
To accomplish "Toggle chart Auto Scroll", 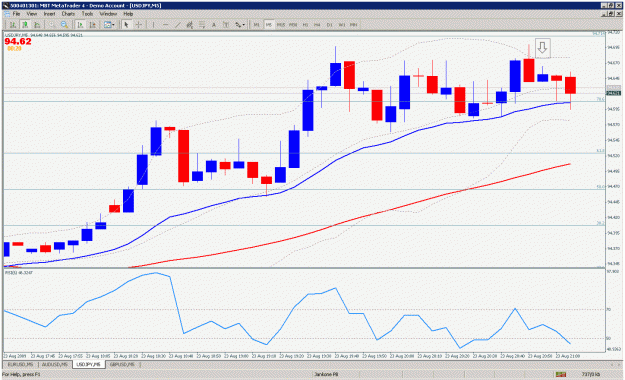I will [x=80, y=25].
